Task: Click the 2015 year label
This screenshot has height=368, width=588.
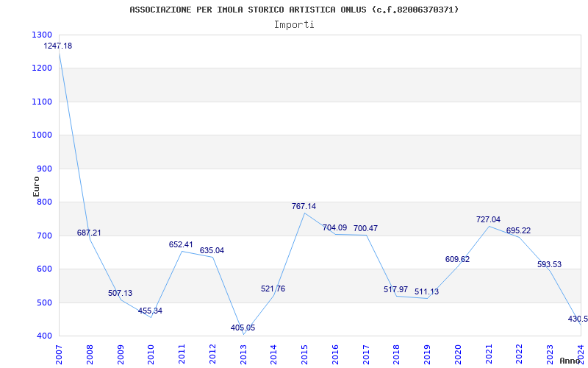Action: click(x=304, y=355)
